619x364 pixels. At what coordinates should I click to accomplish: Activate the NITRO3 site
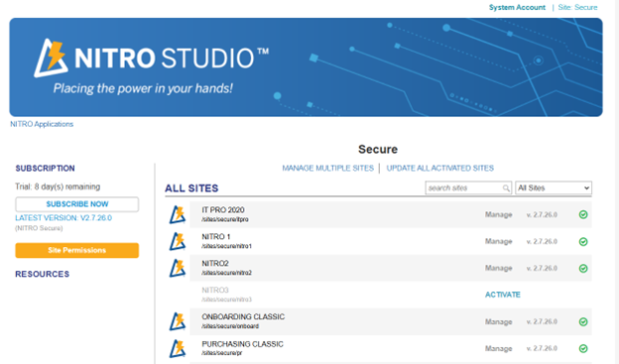[503, 295]
